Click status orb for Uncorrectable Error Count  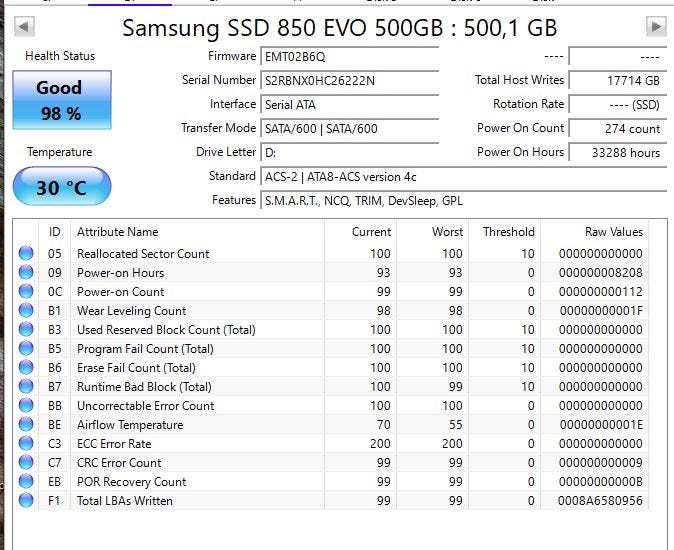click(26, 405)
